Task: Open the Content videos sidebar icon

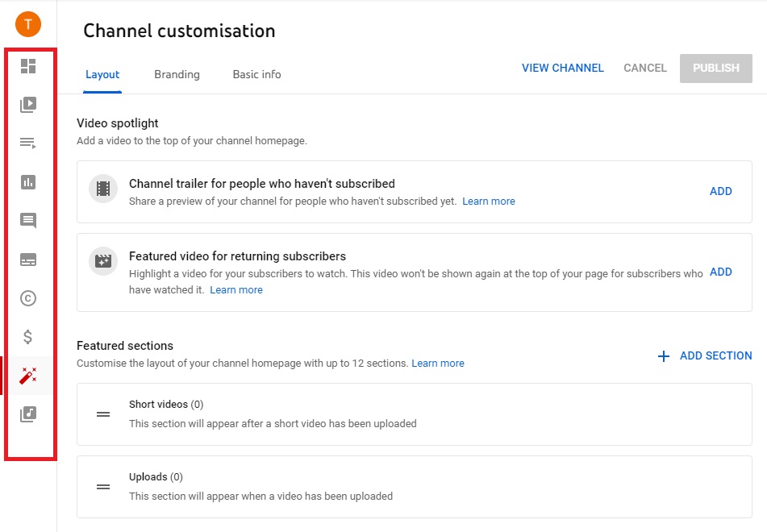Action: (28, 105)
